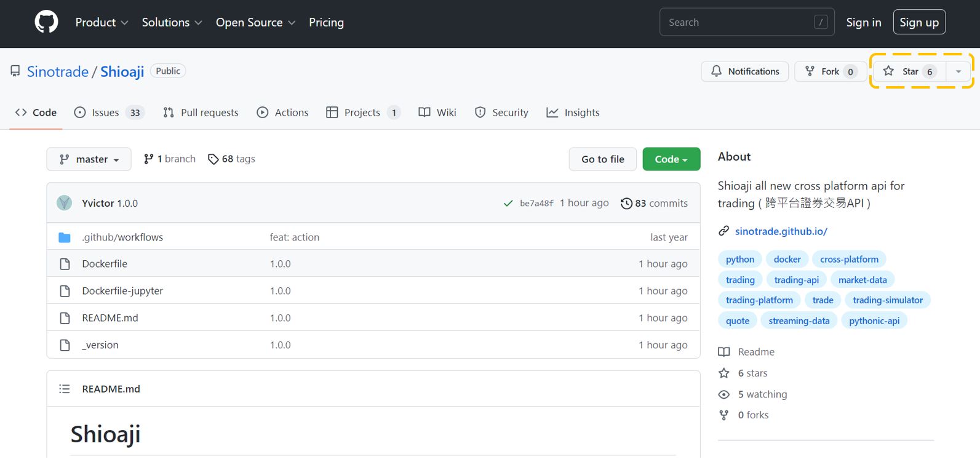Screen dimensions: 980x462
Task: Open the Pull requests tab
Action: (x=201, y=113)
